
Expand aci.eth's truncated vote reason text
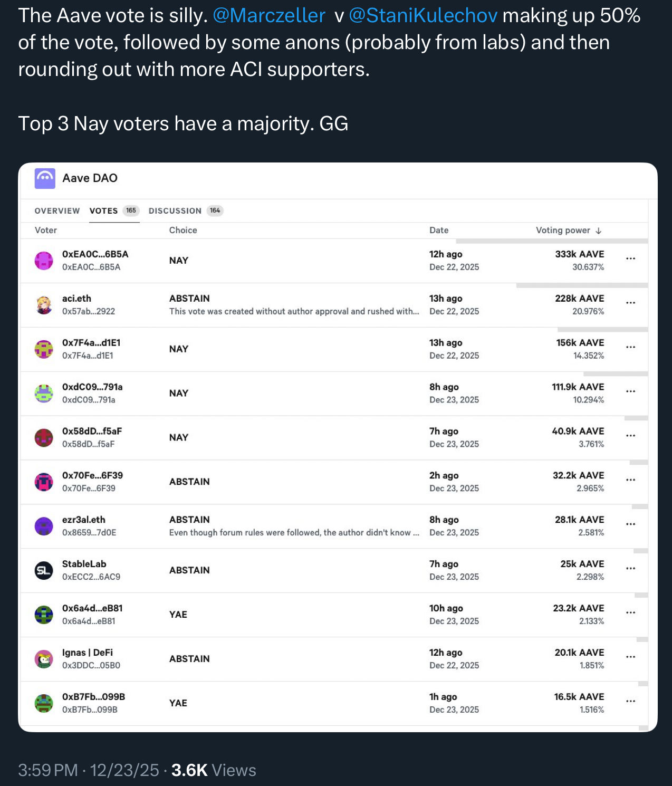pyautogui.click(x=294, y=311)
